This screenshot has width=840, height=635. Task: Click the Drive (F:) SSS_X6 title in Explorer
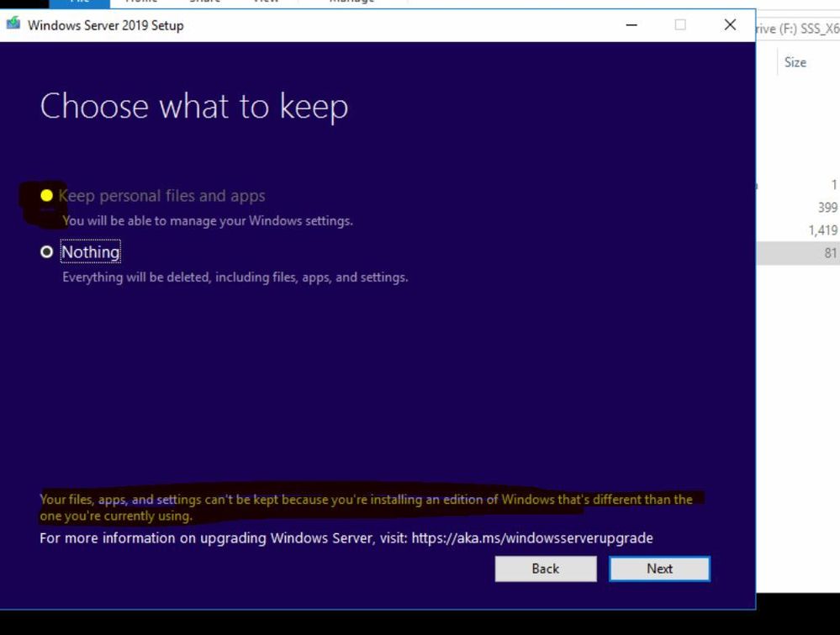click(798, 29)
